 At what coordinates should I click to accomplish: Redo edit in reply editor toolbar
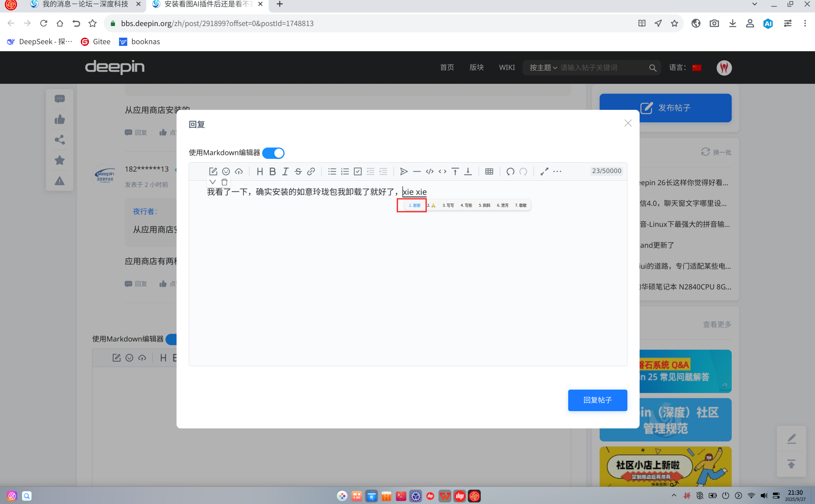click(523, 171)
